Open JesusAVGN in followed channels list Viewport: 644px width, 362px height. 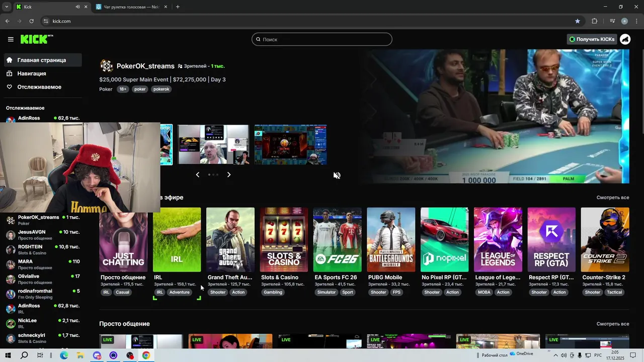coord(42,235)
